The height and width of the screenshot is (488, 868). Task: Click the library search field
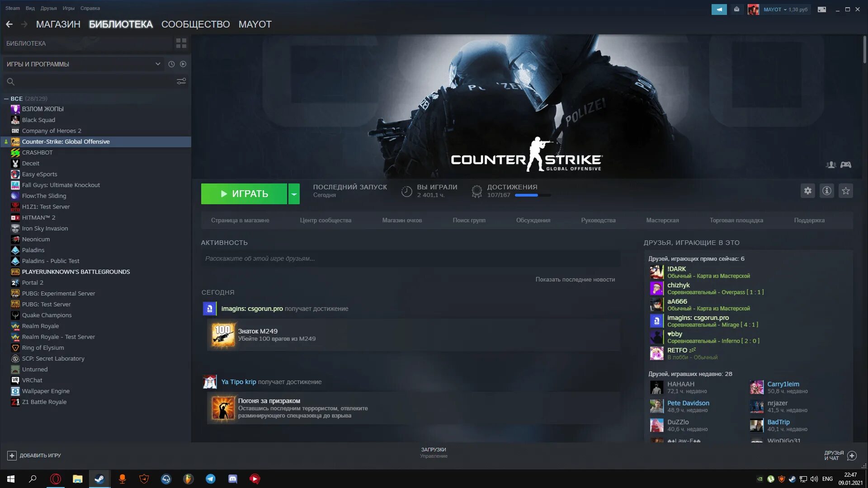coord(90,82)
